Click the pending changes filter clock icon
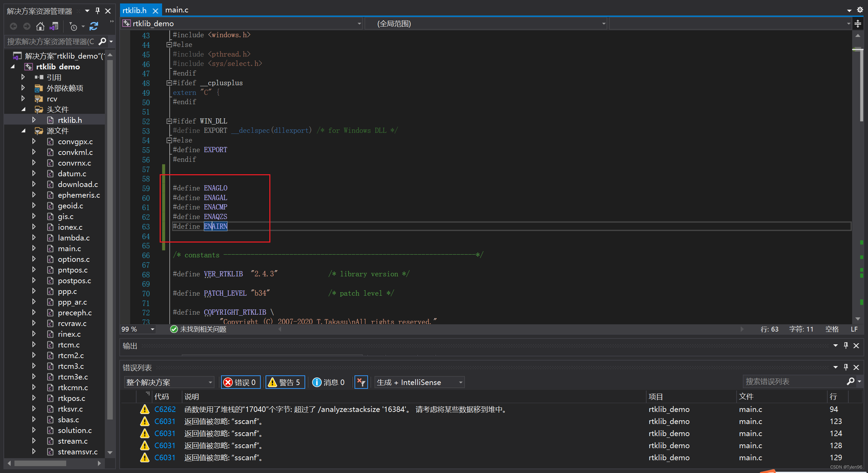 pos(73,26)
